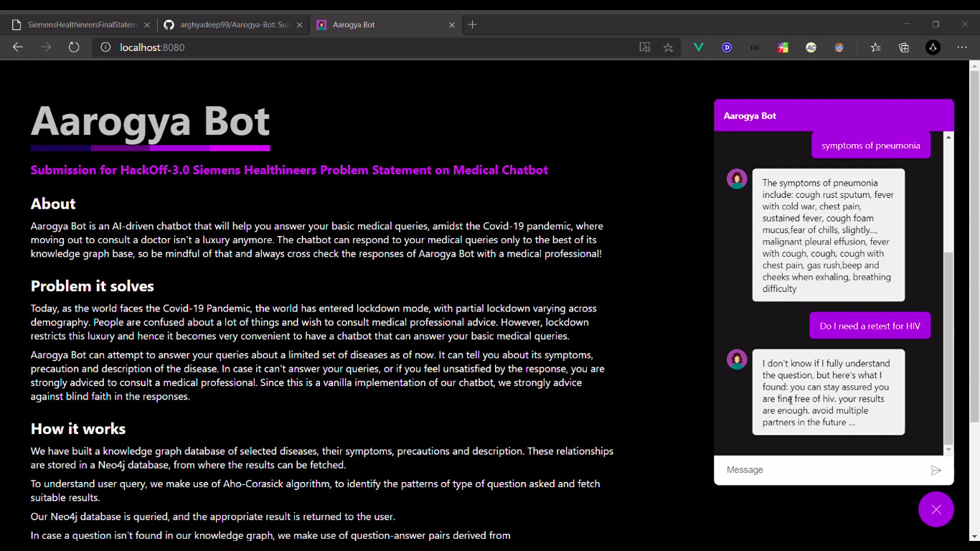Click the chat window scroll-up arrow
This screenshot has width=980, height=551.
(948, 136)
